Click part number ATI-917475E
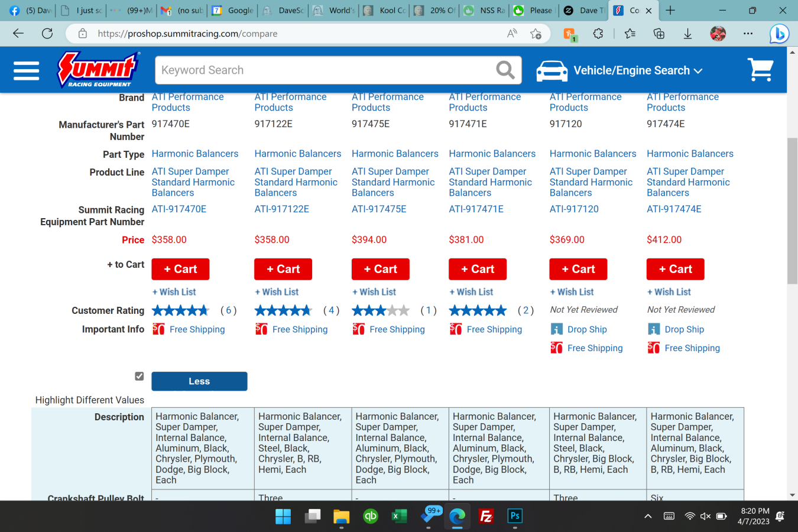798x532 pixels. coord(379,209)
